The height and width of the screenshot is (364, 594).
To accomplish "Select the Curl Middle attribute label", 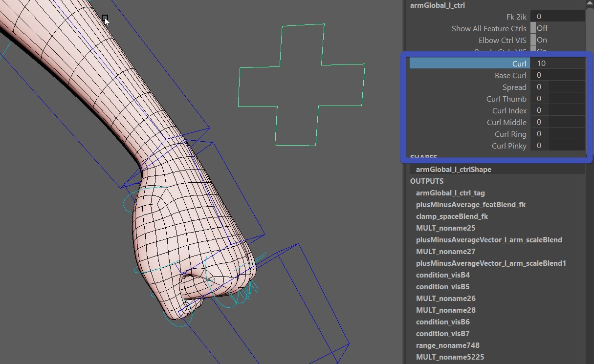I will [506, 122].
